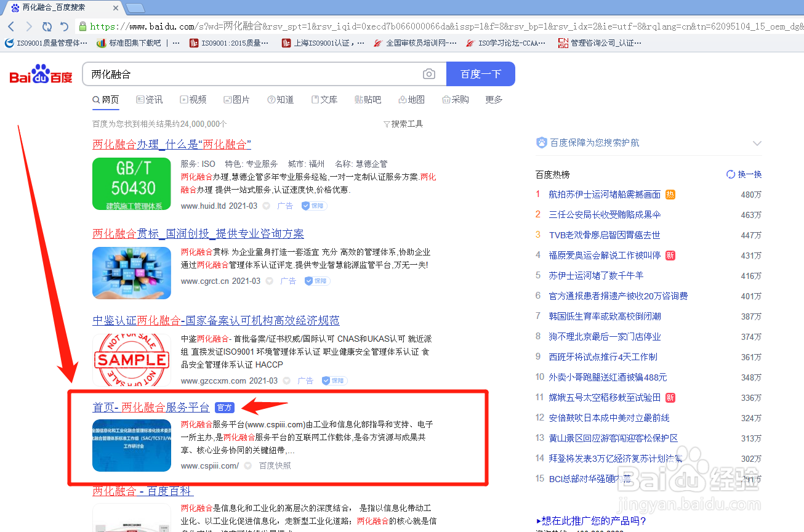This screenshot has width=804, height=532.
Task: Click blue thumbnail for 两化融合服务平台
Action: click(132, 446)
